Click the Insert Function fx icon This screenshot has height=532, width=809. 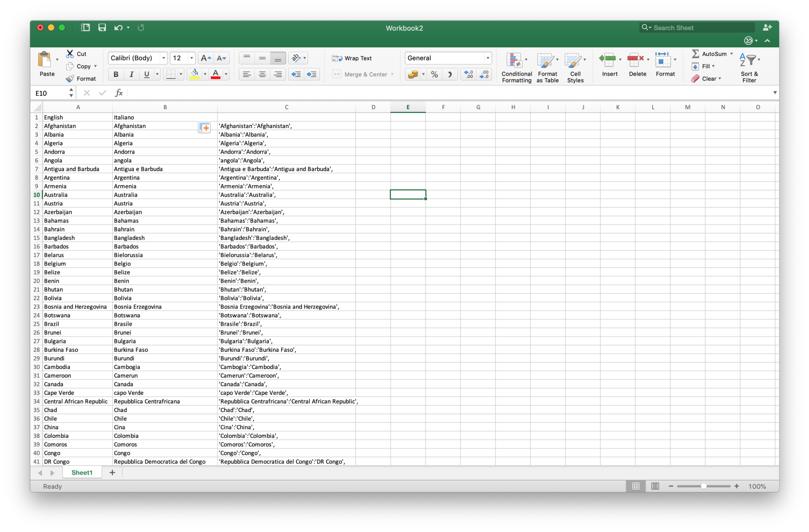pos(119,93)
